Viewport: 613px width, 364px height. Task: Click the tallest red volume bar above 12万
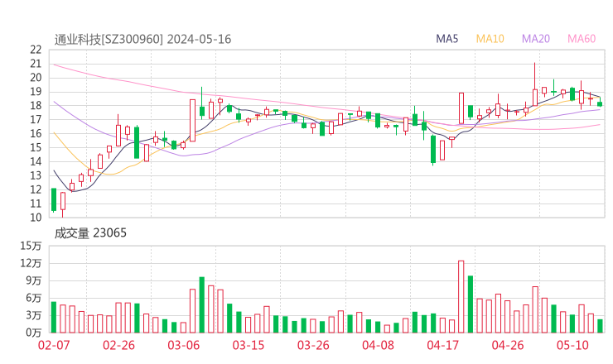[x=461, y=297]
